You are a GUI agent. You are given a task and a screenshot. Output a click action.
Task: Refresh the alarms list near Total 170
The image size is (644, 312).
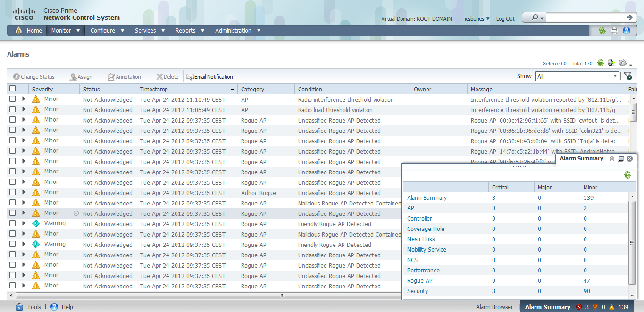coord(601,63)
